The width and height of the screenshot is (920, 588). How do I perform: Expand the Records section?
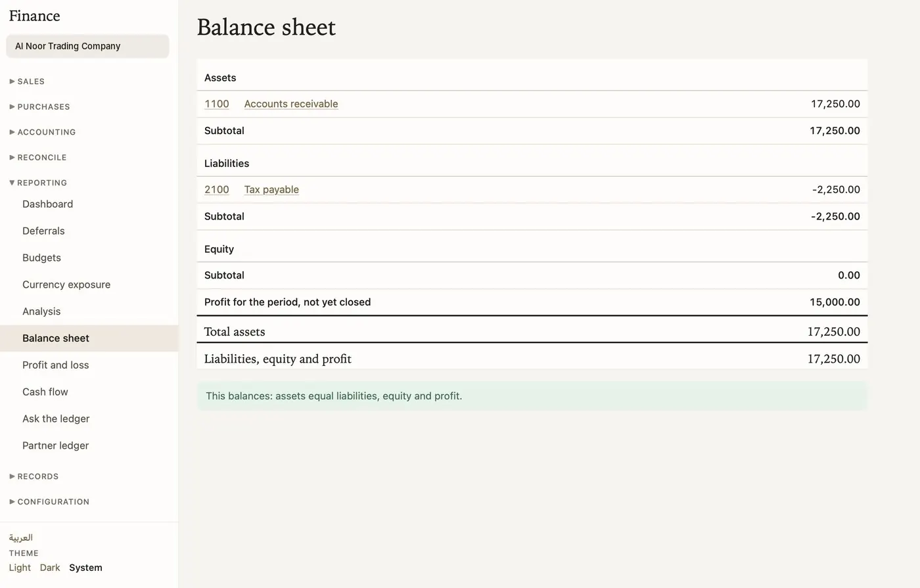pos(34,476)
